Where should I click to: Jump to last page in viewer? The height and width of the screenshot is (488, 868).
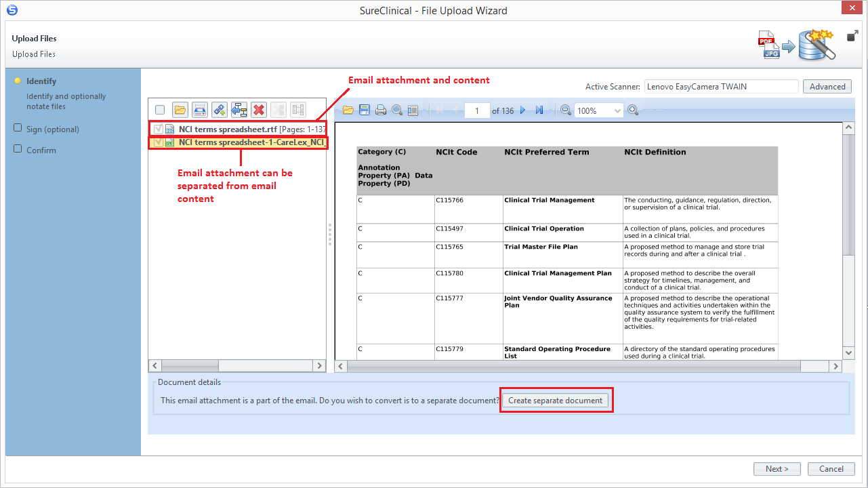pos(539,110)
